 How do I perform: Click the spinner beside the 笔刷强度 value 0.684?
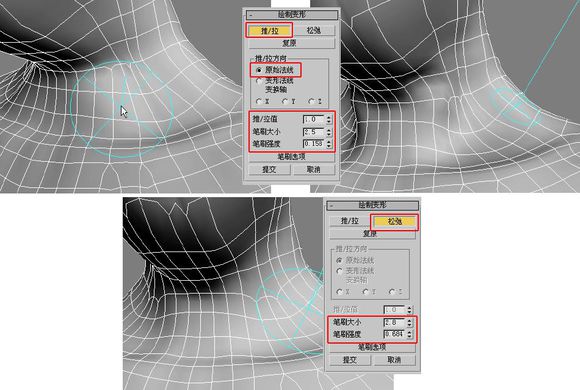(x=409, y=334)
